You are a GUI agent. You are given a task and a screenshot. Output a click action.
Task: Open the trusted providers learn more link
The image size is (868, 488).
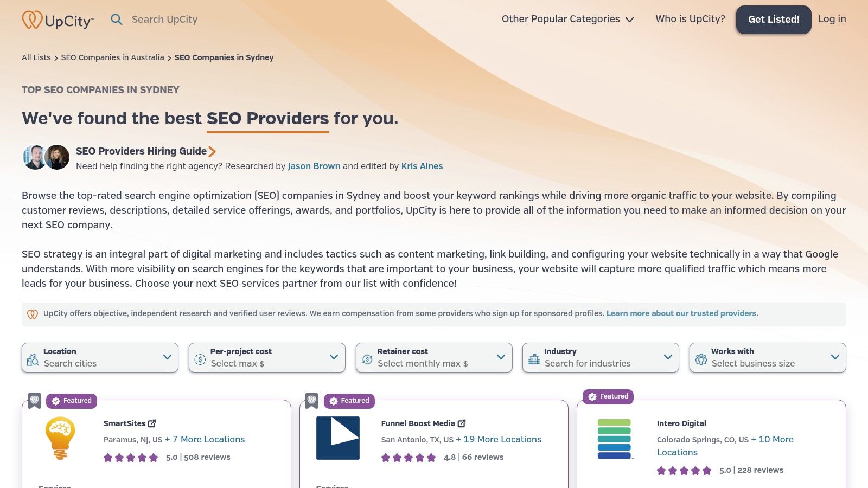click(x=681, y=313)
